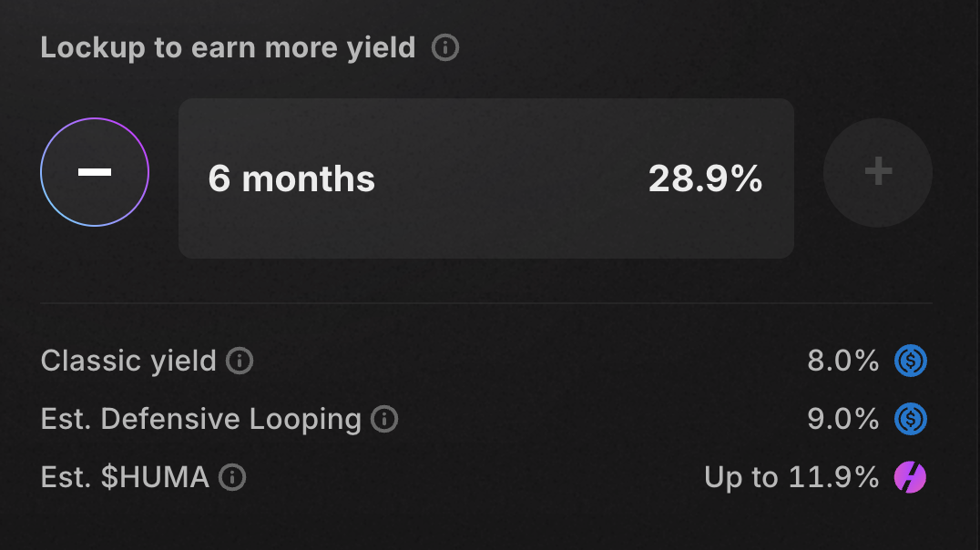Click the Lockup to earn more yield heading
This screenshot has height=550, width=980.
pyautogui.click(x=226, y=47)
